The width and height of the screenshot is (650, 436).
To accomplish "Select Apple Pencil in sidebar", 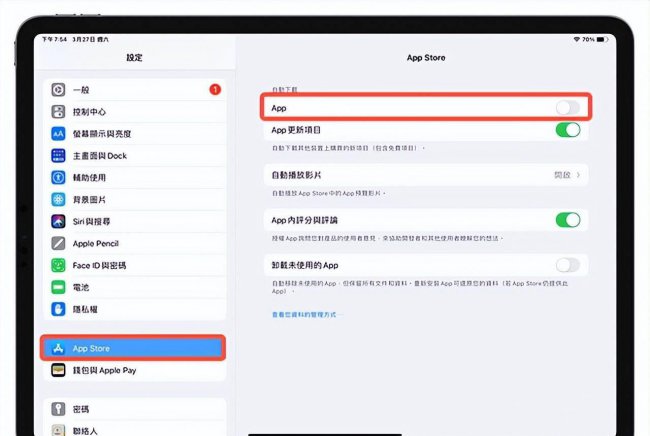I will click(x=135, y=243).
